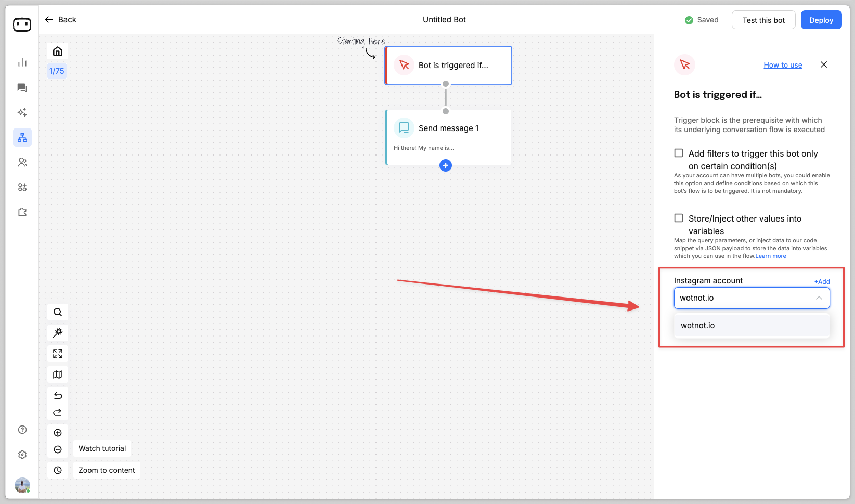Open the conversations chat icon in sidebar
855x504 pixels.
pyautogui.click(x=22, y=87)
